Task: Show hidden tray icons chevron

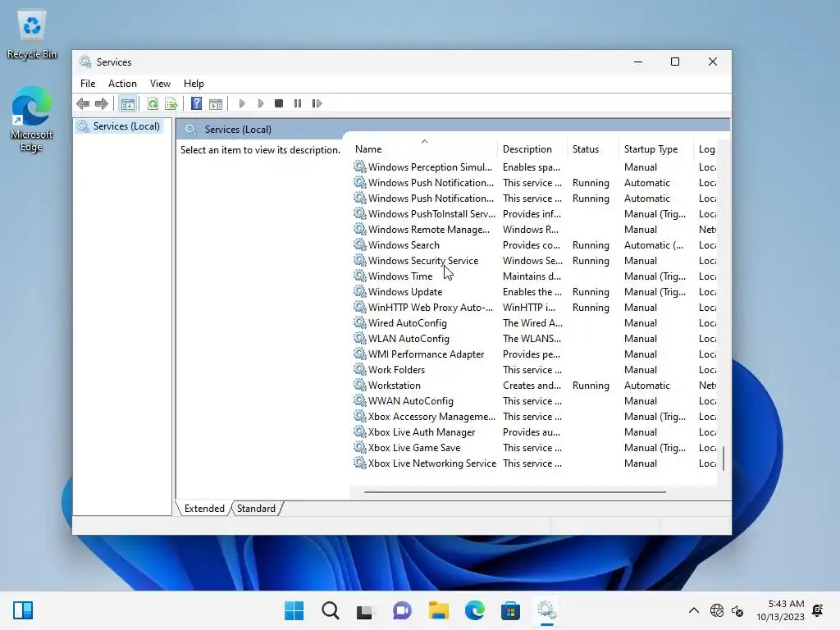Action: (694, 610)
